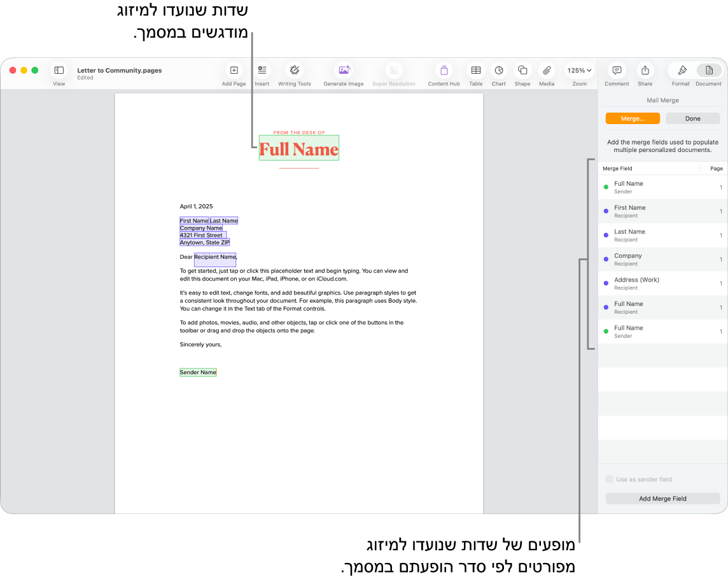The width and height of the screenshot is (728, 584).
Task: Open the Insert menu icon
Action: 262,71
